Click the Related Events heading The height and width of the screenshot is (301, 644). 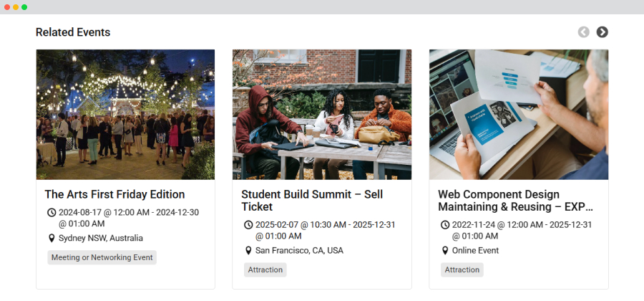coord(73,32)
